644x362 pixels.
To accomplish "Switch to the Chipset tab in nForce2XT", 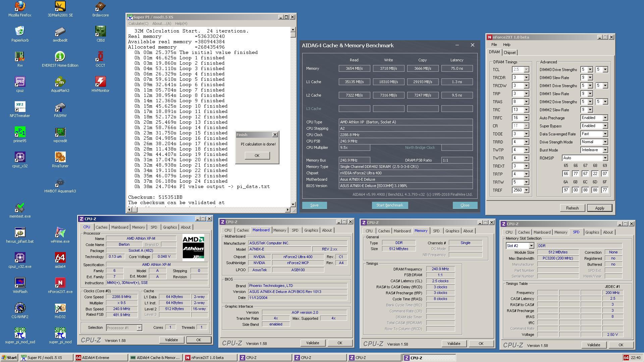I will pyautogui.click(x=509, y=53).
